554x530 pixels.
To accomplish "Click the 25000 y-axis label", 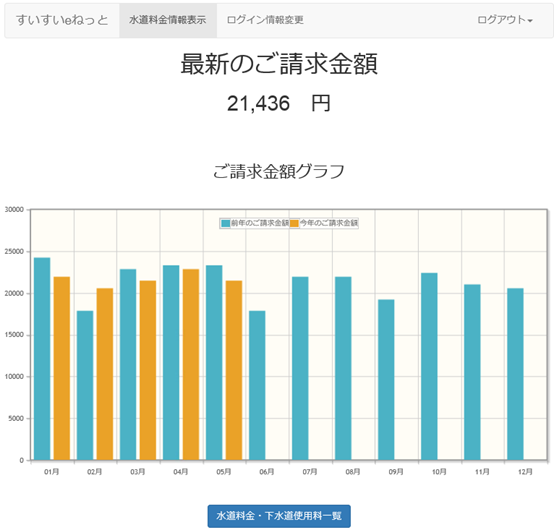I will pos(14,252).
